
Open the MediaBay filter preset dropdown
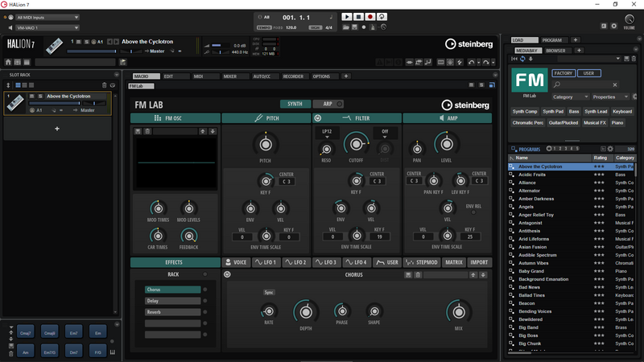[x=589, y=59]
